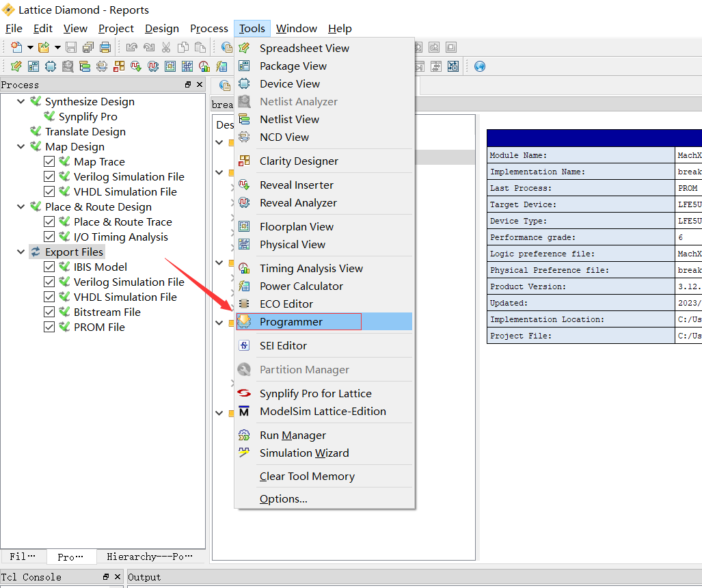Open the Open-project dropdown arrow

click(57, 47)
